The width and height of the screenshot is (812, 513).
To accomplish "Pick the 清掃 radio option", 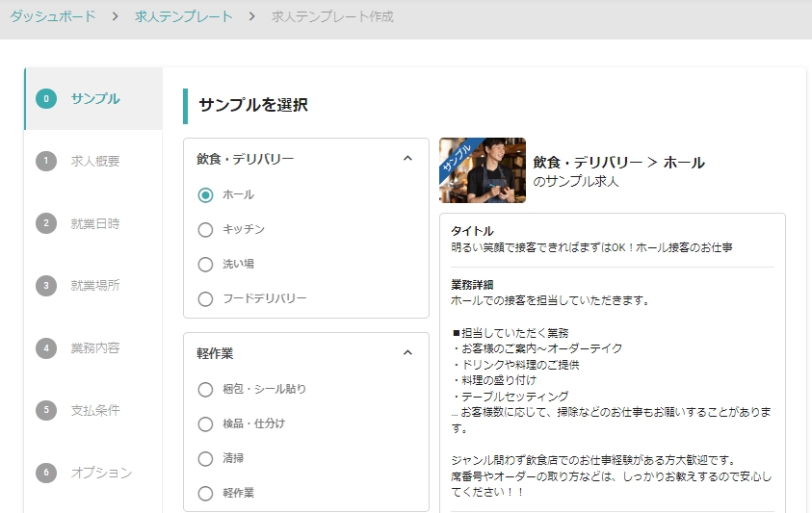I will coord(205,458).
